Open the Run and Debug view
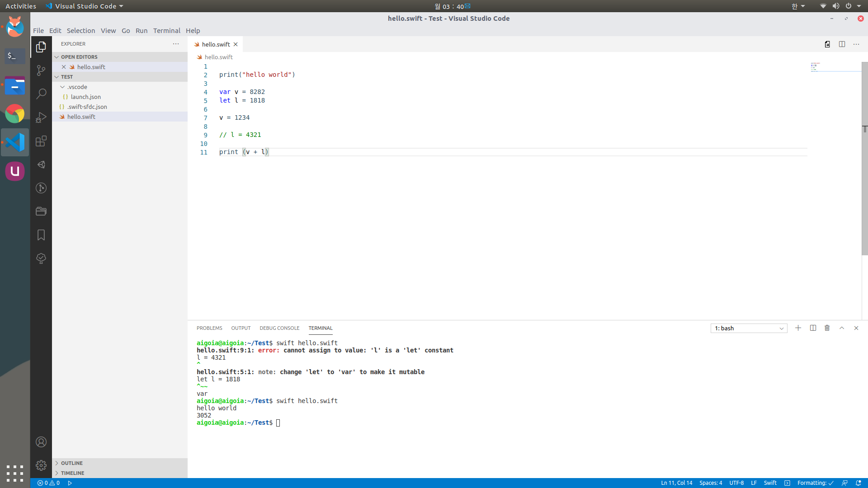The width and height of the screenshot is (868, 488). click(41, 117)
